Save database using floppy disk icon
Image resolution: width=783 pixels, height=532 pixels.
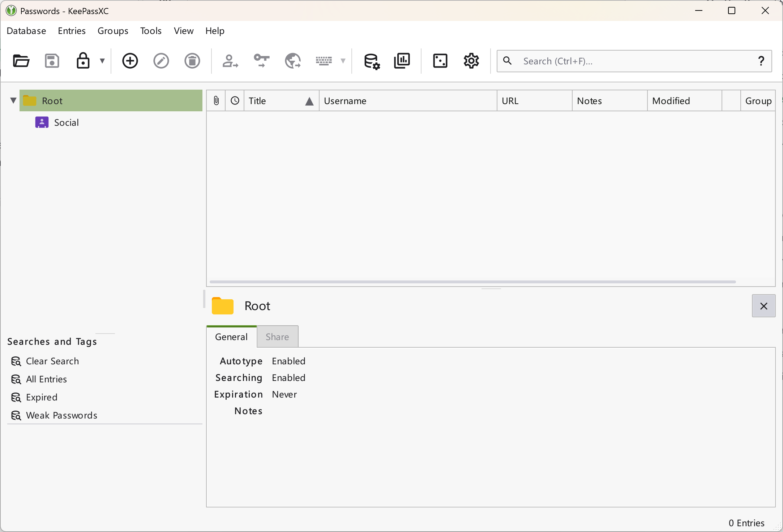pos(52,61)
